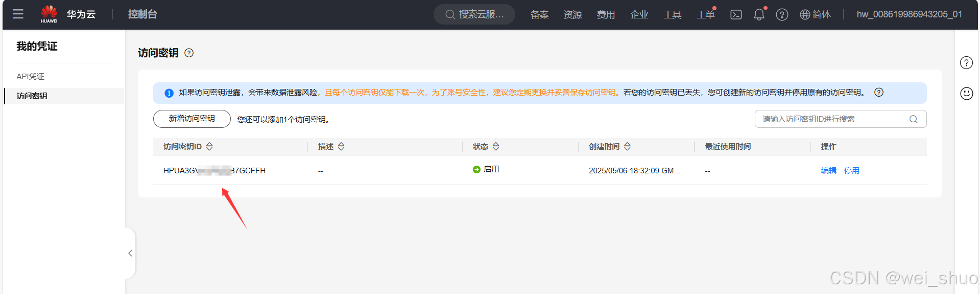The height and width of the screenshot is (294, 980).
Task: Open the 备案 menu
Action: 539,14
